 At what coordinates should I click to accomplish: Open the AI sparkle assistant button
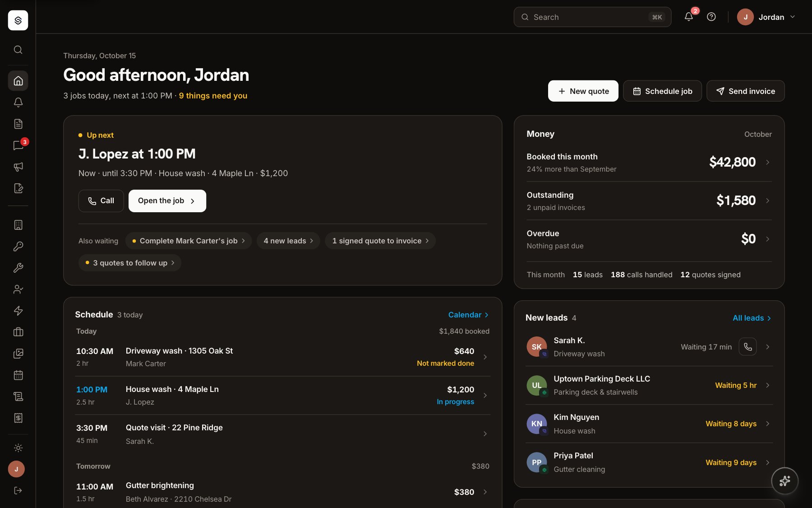tap(785, 481)
